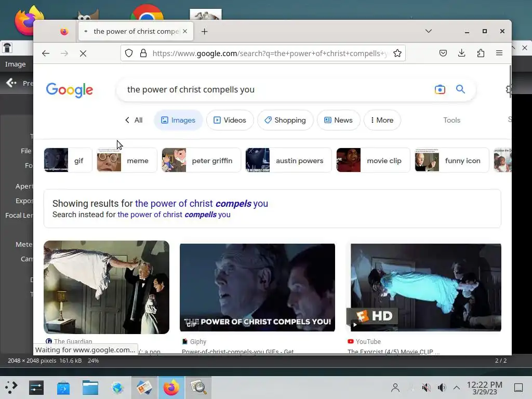This screenshot has width=532, height=399.
Task: Switch to Firefox in the taskbar
Action: pos(171,388)
